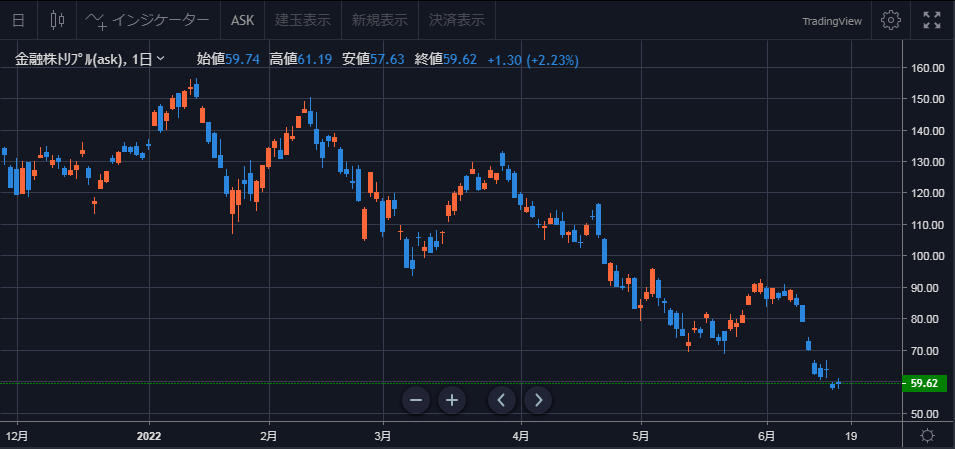Expand the 金融株トリプル(ask) legend dropdown
Viewport: 955px width, 449px height.
(161, 59)
